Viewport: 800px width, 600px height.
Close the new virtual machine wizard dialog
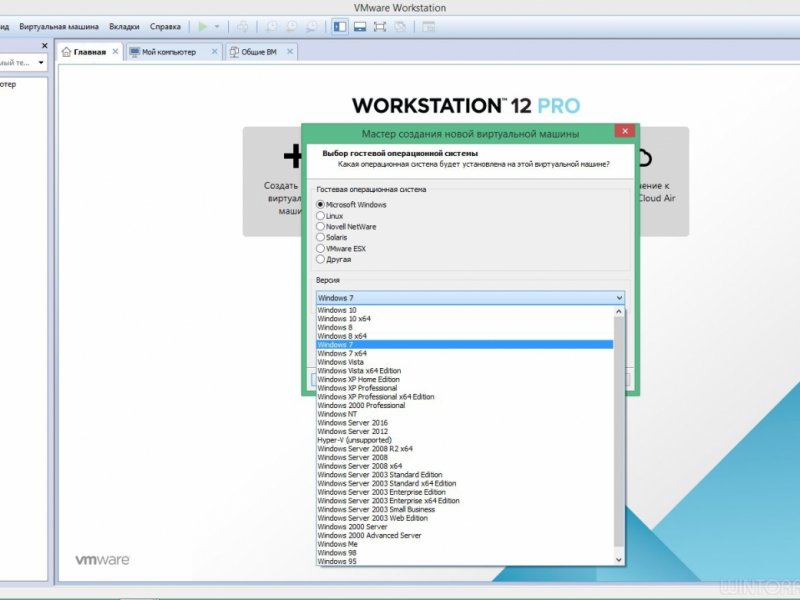625,131
